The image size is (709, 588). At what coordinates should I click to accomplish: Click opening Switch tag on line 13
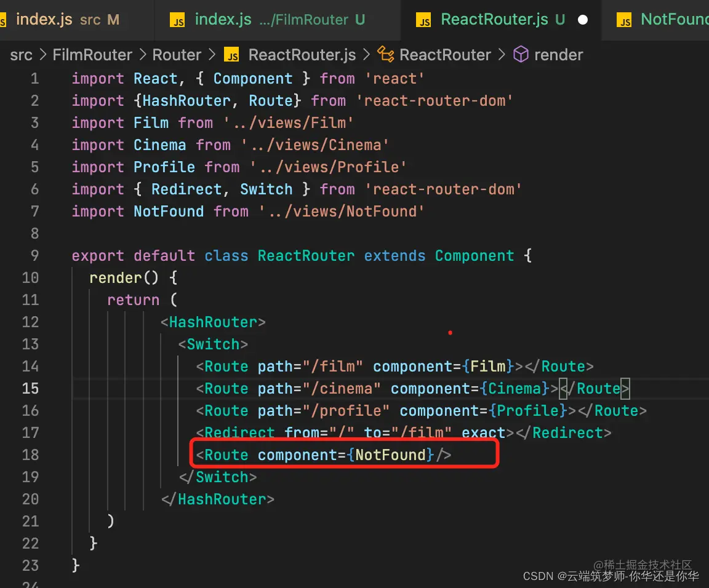point(213,344)
